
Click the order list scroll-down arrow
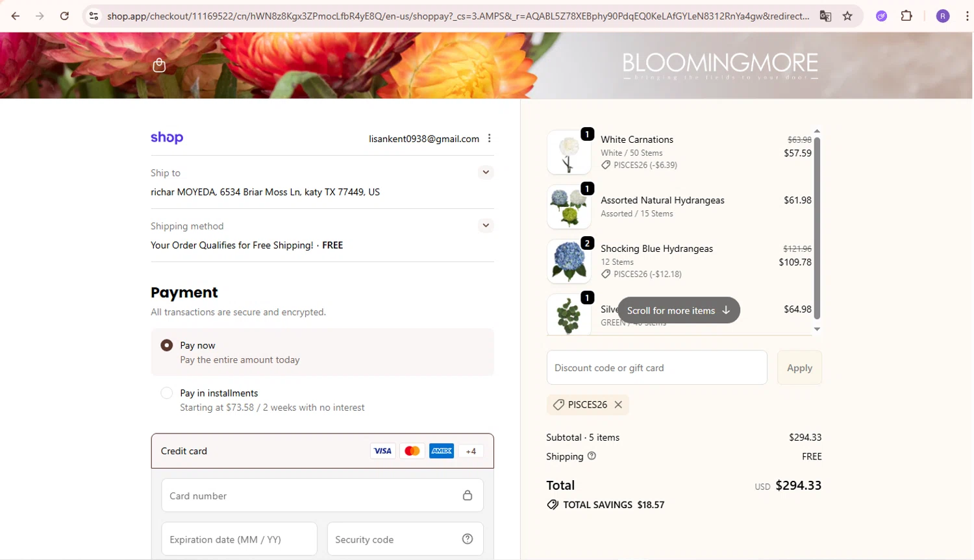(817, 329)
